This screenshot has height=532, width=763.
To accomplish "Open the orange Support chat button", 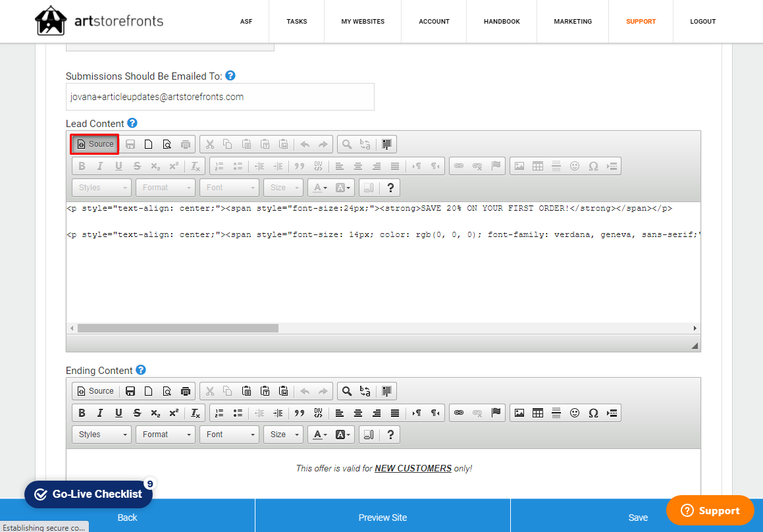I will [710, 510].
